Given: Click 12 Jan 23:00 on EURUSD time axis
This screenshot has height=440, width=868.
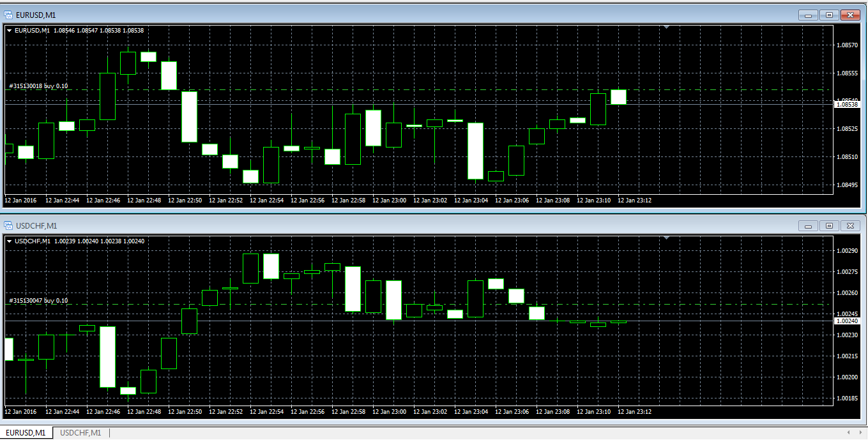Looking at the screenshot, I should click(x=389, y=201).
